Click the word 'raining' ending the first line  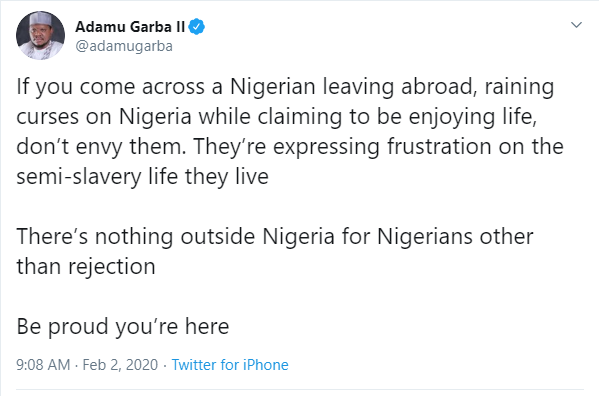[520, 87]
